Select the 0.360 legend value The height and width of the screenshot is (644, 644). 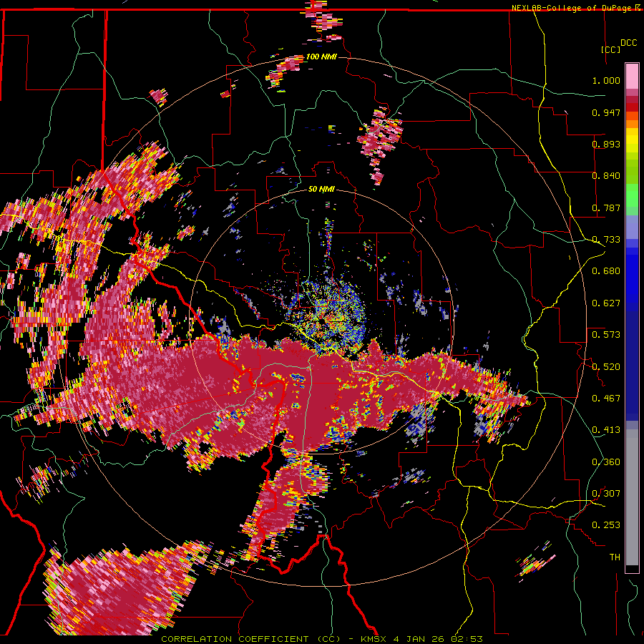[606, 462]
